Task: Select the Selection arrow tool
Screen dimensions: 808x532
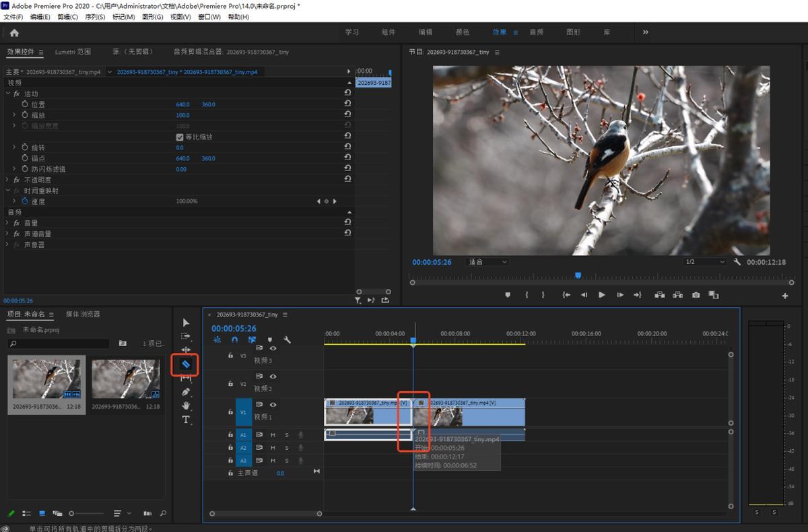Action: 187,323
